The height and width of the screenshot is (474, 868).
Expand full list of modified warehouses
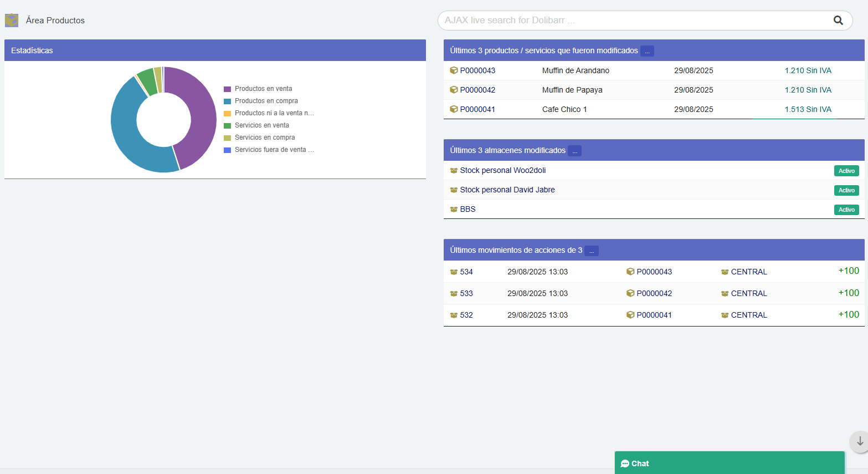574,151
